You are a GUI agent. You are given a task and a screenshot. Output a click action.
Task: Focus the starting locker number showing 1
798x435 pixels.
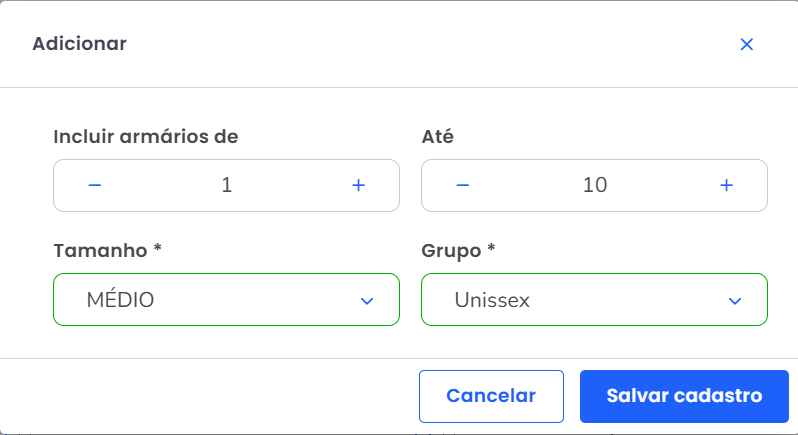click(x=226, y=185)
